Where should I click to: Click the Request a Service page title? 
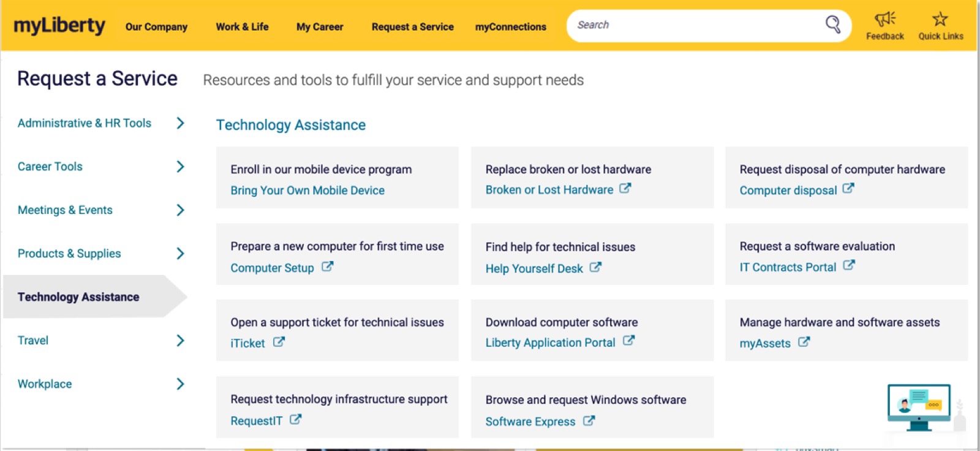click(97, 78)
